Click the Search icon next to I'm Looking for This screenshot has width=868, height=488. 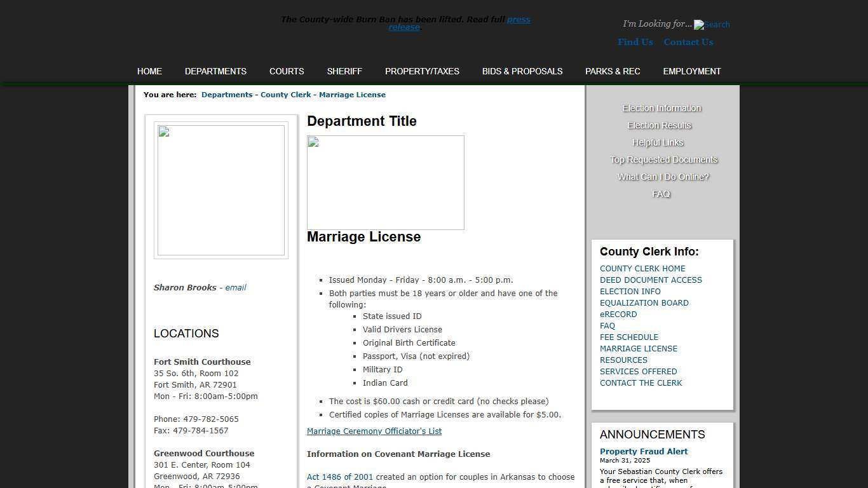click(712, 25)
